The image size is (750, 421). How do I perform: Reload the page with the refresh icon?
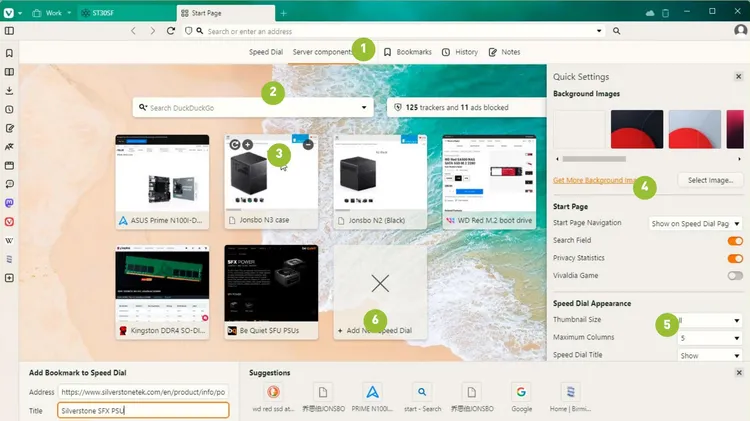[171, 31]
